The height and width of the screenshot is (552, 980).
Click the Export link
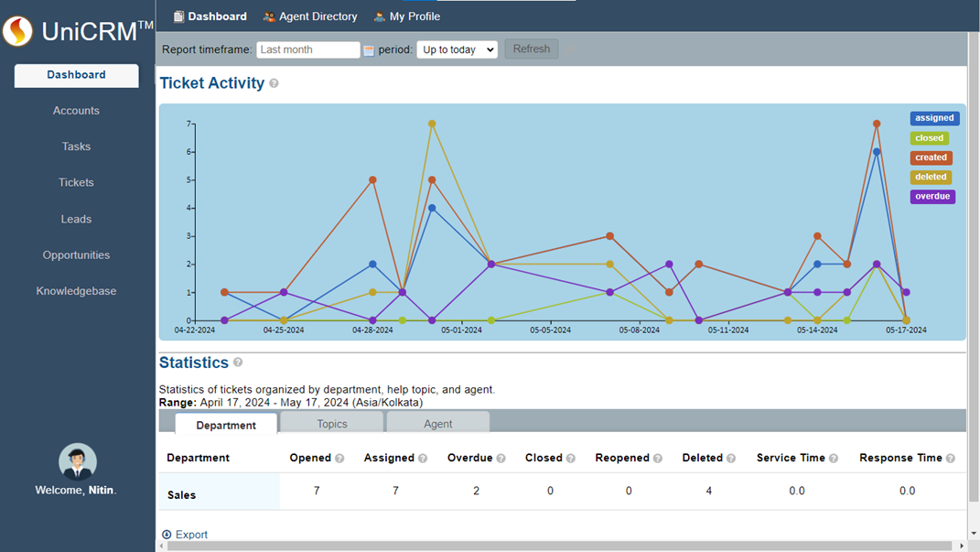coord(190,535)
